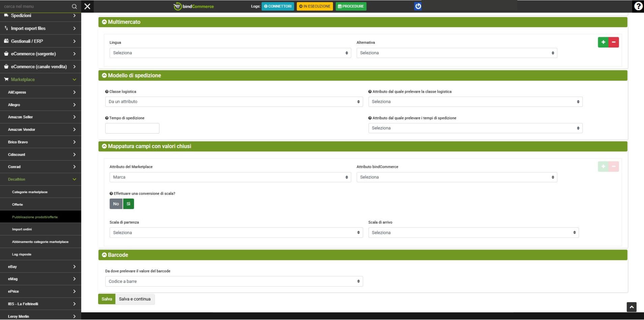Click the menu search magnifier icon

point(74,6)
